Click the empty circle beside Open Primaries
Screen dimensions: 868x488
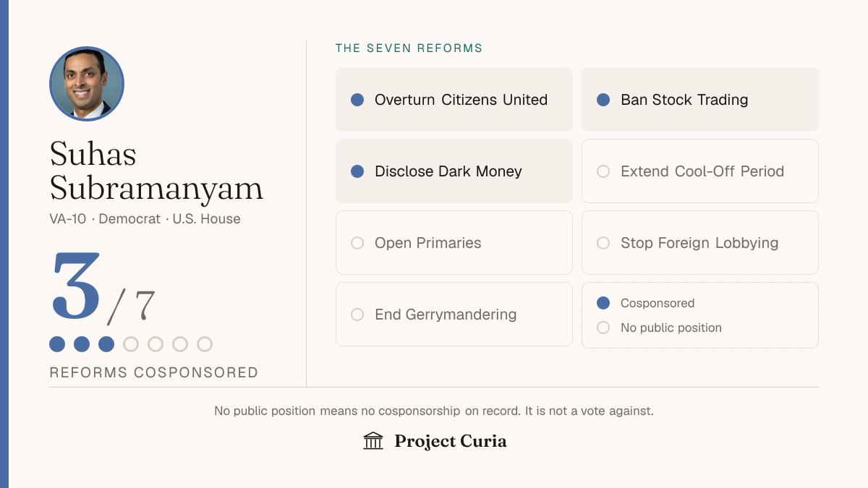pos(357,243)
